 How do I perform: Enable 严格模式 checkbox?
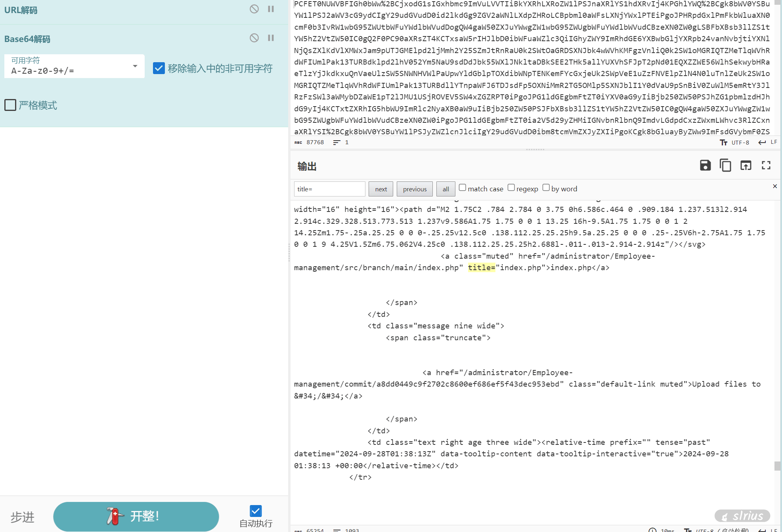point(10,105)
